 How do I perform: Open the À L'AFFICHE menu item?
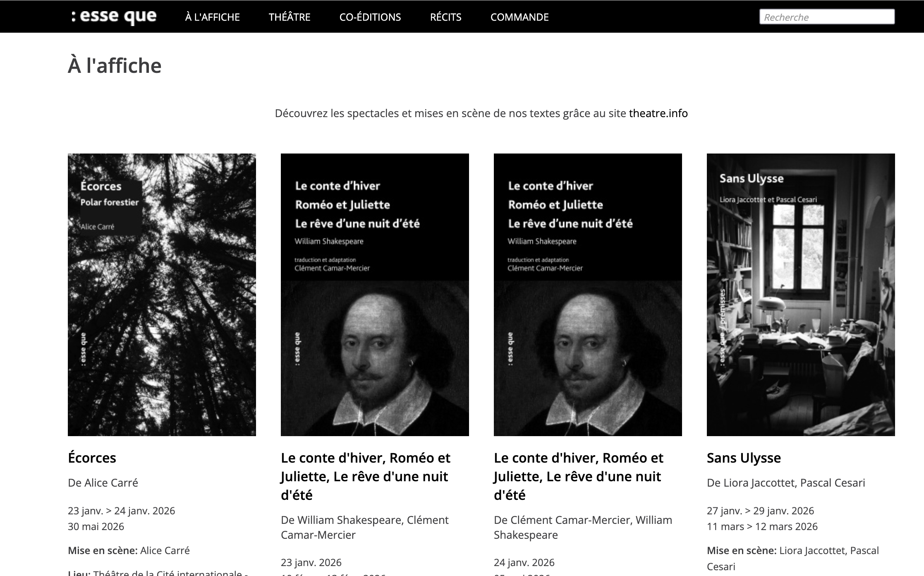212,17
